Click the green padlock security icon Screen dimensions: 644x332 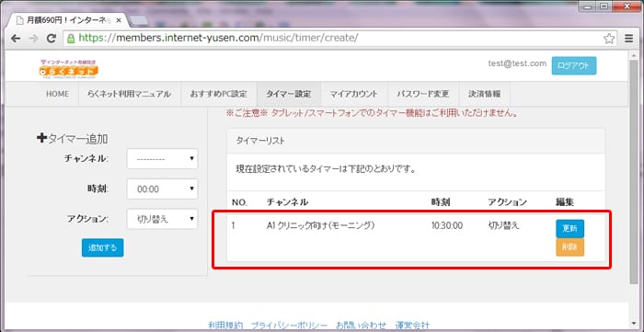point(71,39)
